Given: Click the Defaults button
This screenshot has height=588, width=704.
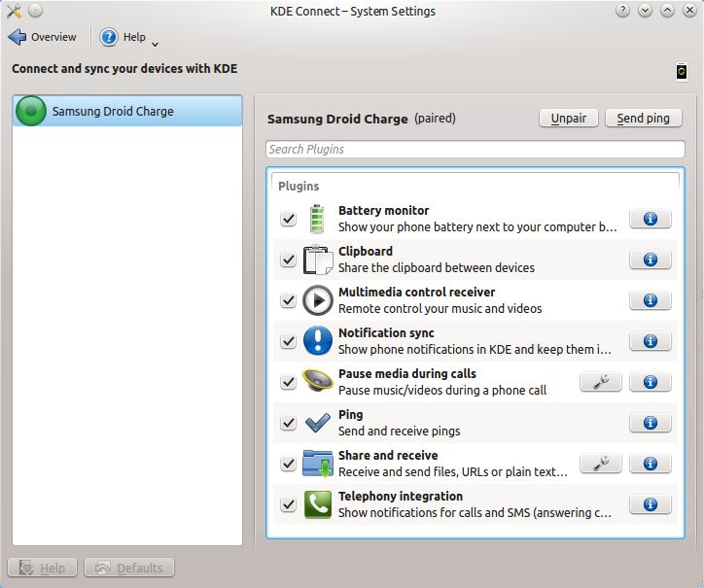Looking at the screenshot, I should pyautogui.click(x=129, y=568).
